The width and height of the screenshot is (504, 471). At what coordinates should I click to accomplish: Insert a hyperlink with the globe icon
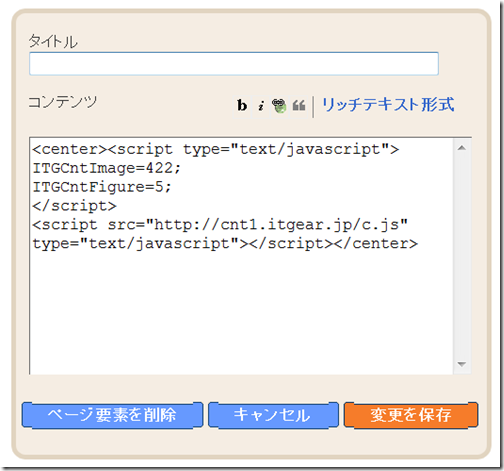click(x=279, y=106)
